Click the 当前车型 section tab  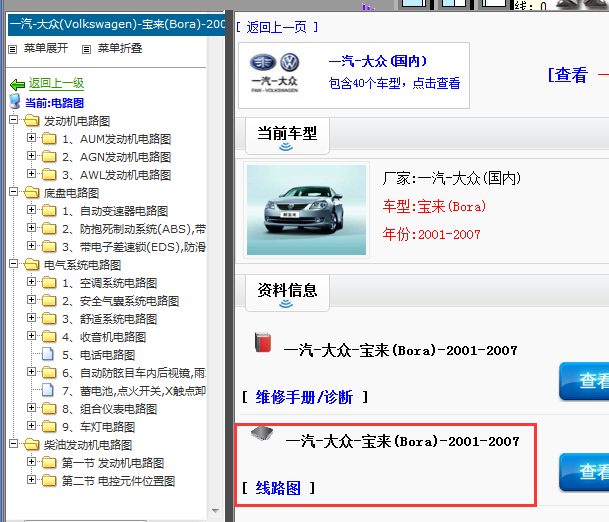[287, 136]
